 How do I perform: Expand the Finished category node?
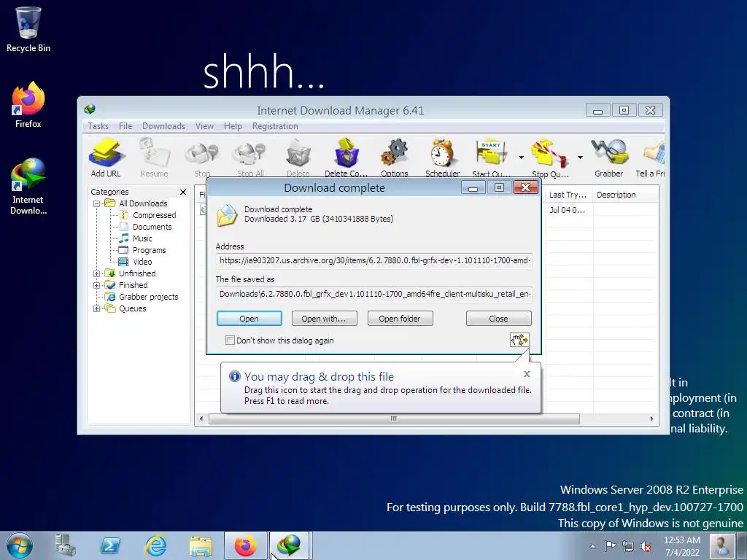point(97,285)
